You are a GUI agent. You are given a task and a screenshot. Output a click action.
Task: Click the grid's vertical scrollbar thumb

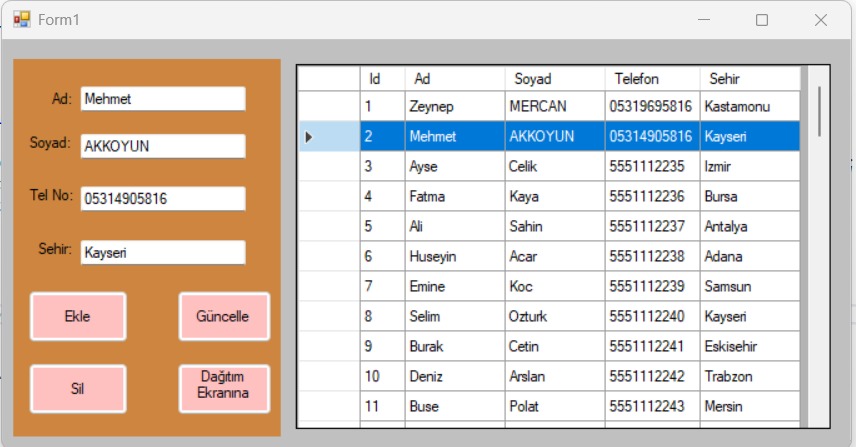[819, 111]
